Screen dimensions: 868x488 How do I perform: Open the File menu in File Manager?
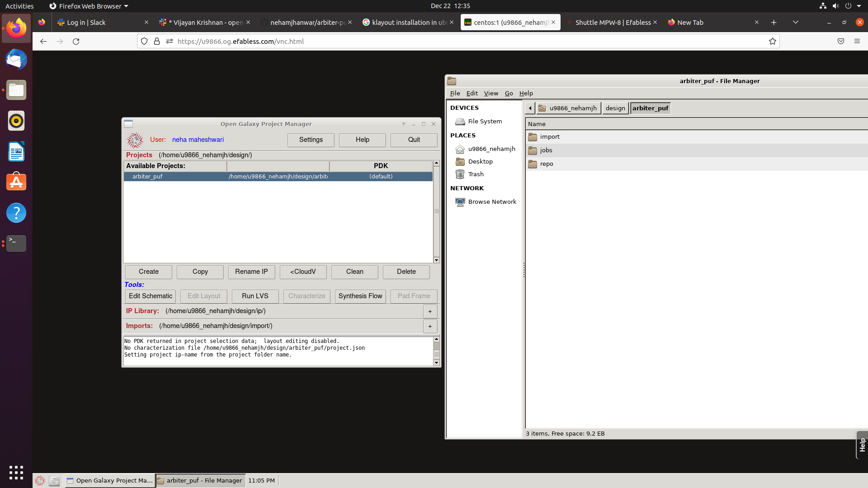455,93
